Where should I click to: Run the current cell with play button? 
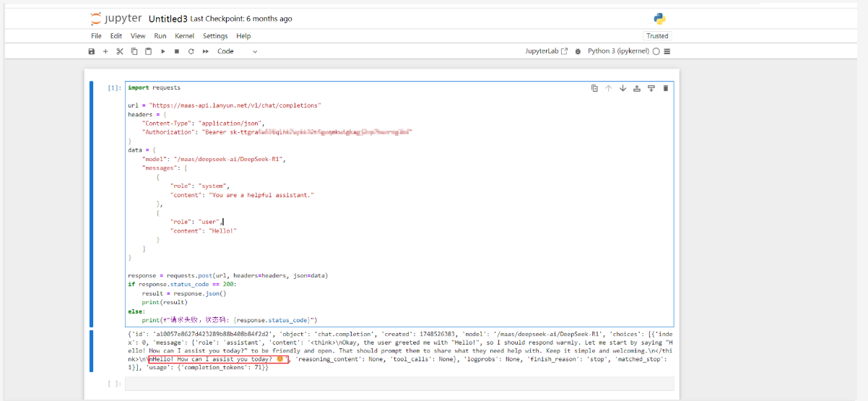click(163, 51)
